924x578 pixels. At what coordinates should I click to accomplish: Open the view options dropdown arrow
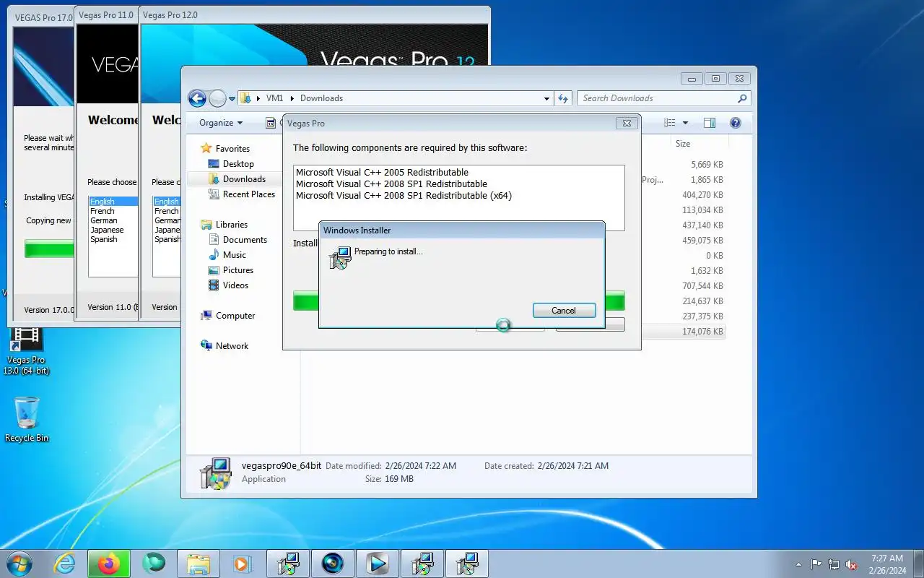[x=685, y=123]
